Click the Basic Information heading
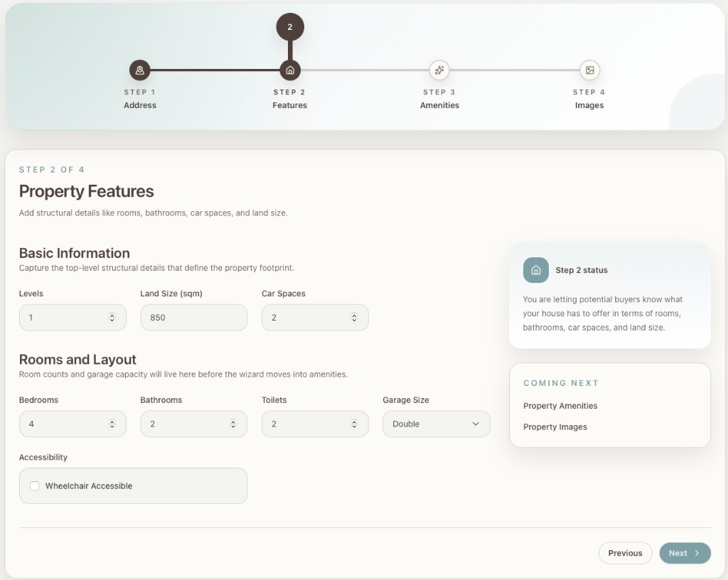Image resolution: width=728 pixels, height=580 pixels. (x=74, y=253)
